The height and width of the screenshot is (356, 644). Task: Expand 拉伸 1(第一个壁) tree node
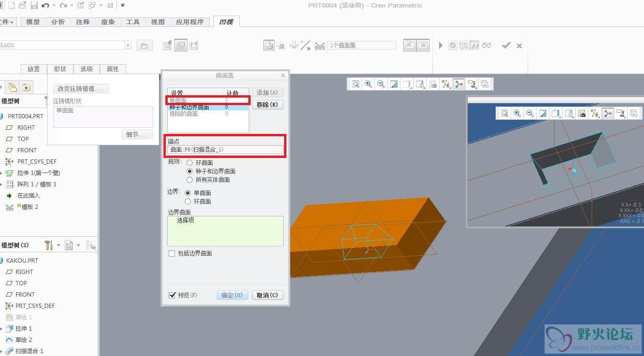1,173
